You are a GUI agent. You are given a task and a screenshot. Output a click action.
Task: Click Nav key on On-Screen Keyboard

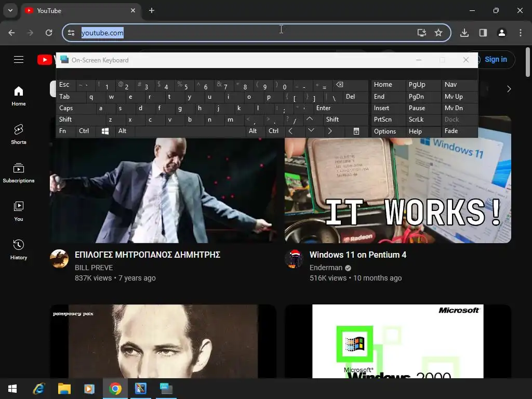point(459,85)
